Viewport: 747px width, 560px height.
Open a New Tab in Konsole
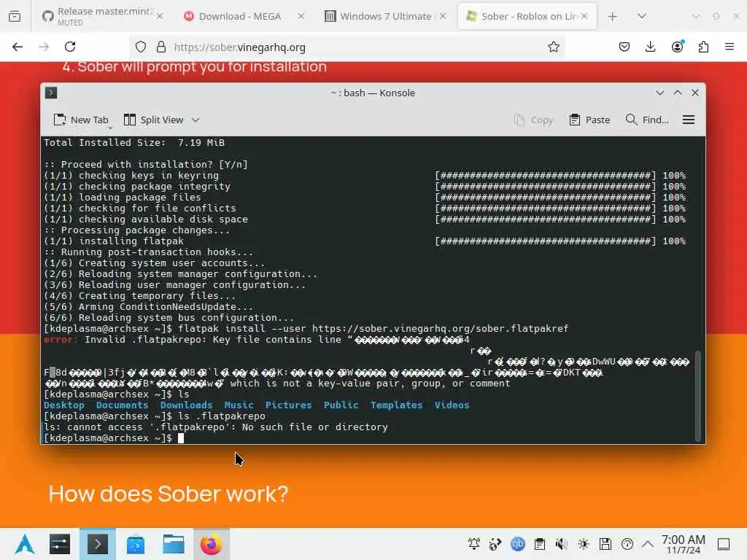[81, 120]
